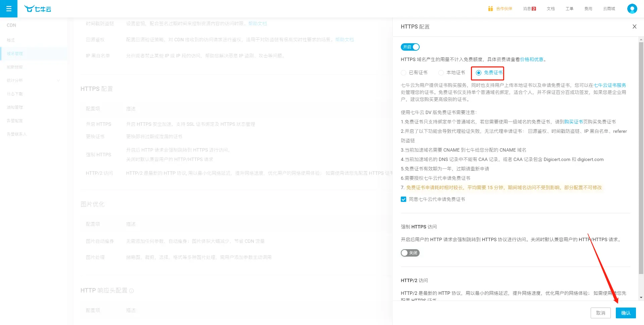Screen dimensions: 644x325
Task: Open the user avatar account menu
Action: click(632, 9)
